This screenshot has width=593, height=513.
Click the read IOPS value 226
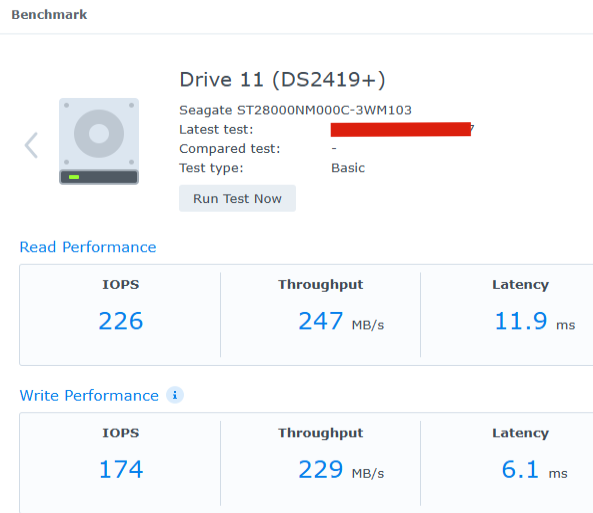[121, 321]
